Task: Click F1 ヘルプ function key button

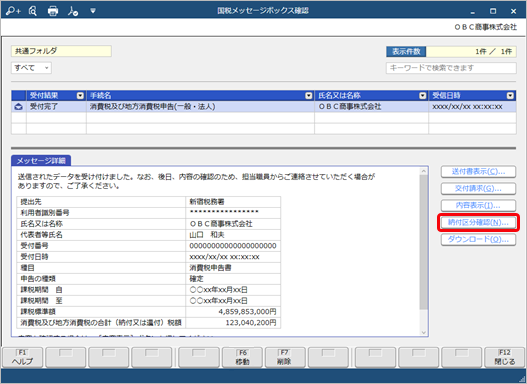Action: coord(23,357)
